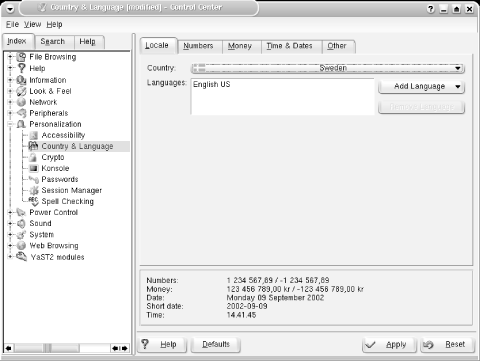Click the question mark context help button in the title bar

[431, 9]
